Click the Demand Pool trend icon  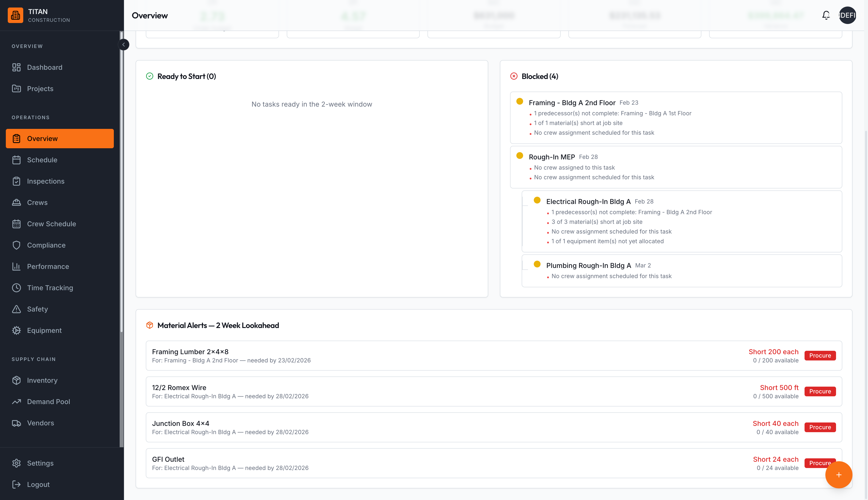pyautogui.click(x=16, y=401)
